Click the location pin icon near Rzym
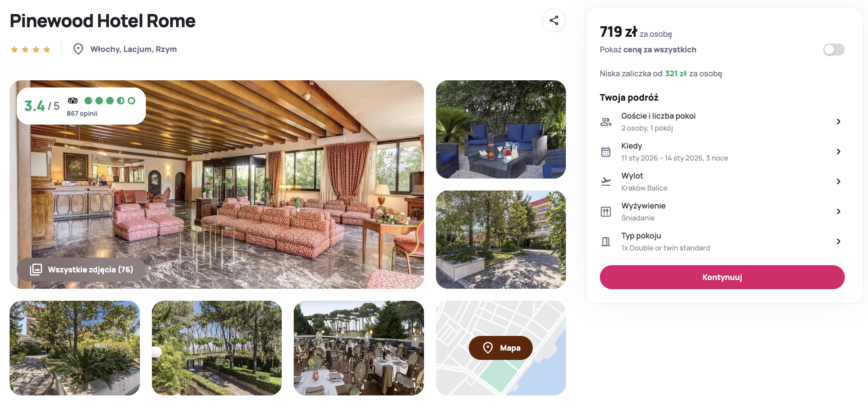The width and height of the screenshot is (868, 413). pos(78,49)
